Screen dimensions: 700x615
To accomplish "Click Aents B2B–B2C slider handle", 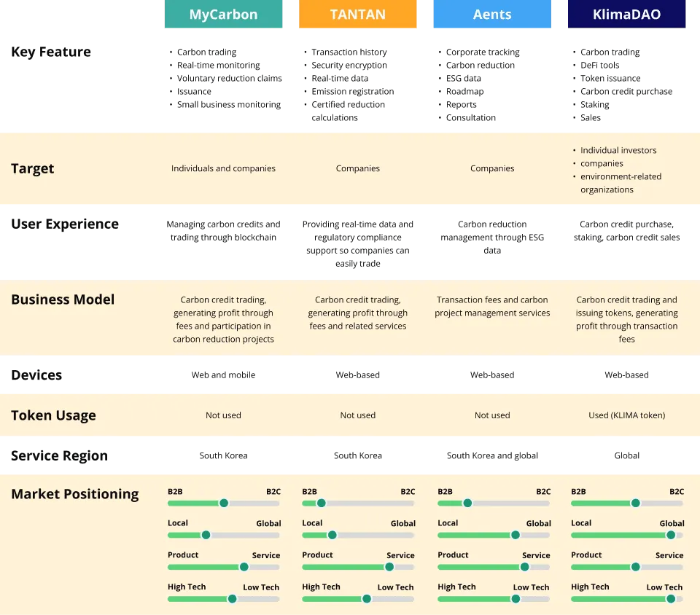I will pyautogui.click(x=467, y=503).
